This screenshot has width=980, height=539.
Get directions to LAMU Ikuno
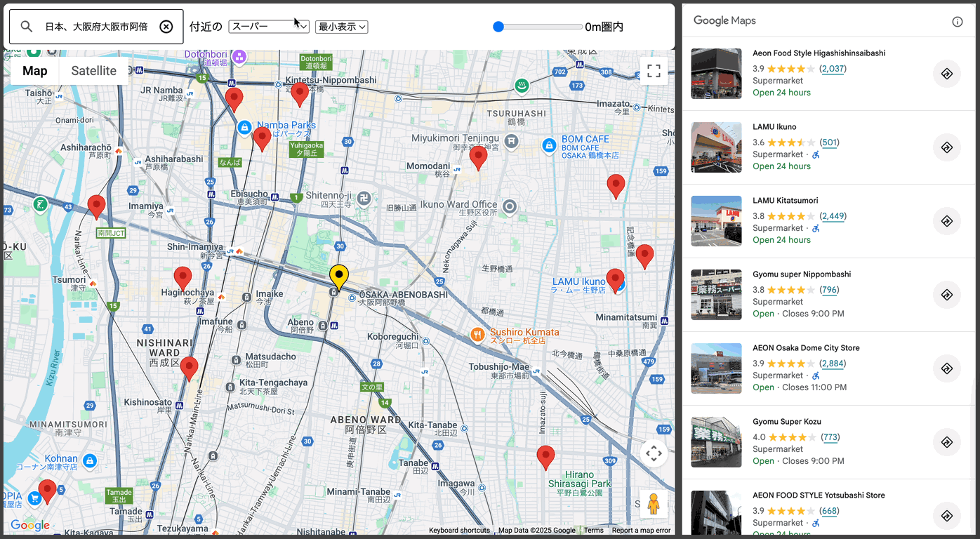(946, 147)
